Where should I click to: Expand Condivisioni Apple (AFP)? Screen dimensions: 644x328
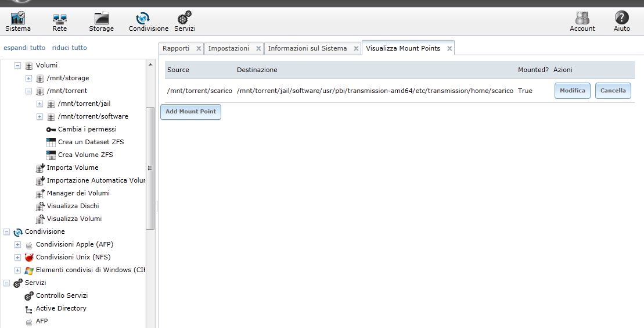pos(17,244)
